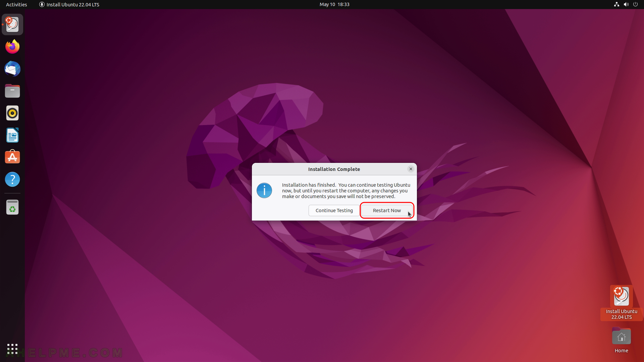Click the info icon in the dialog
The image size is (644, 362).
click(x=264, y=190)
